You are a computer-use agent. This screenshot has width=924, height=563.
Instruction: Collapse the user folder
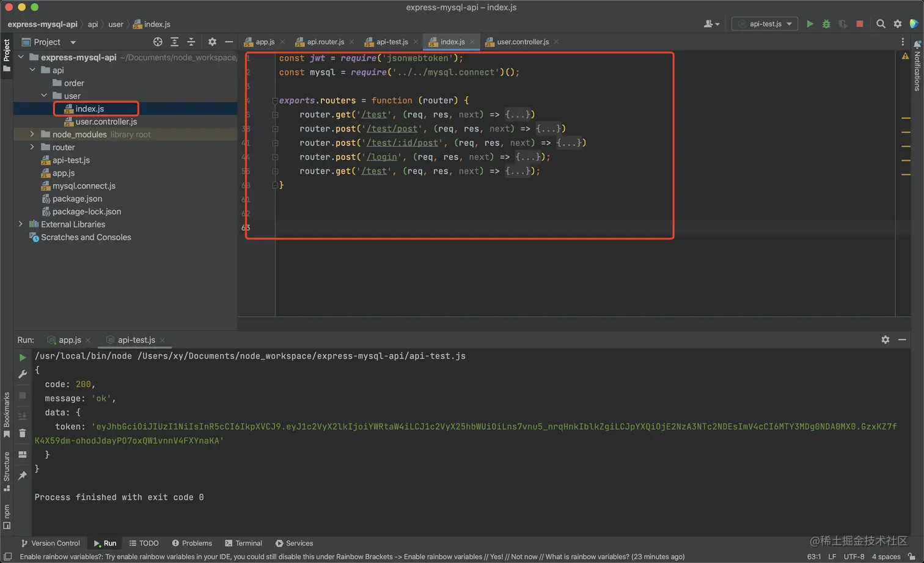point(44,95)
